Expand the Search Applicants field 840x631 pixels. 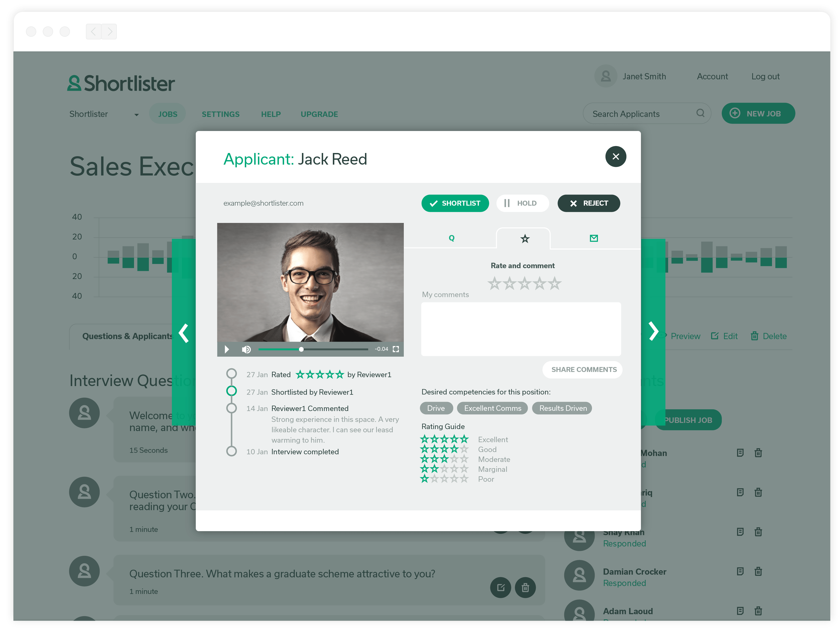tap(646, 113)
